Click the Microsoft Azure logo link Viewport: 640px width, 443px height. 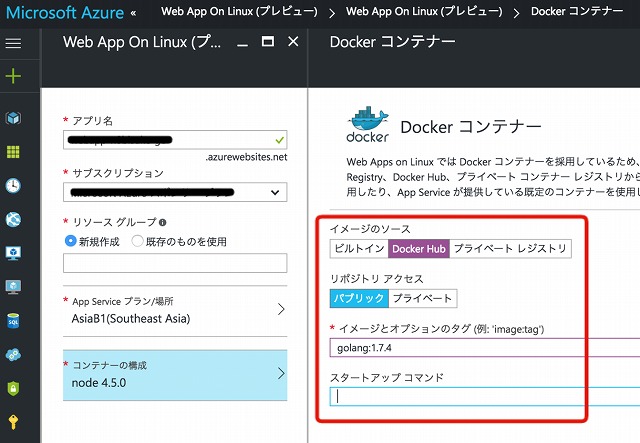[65, 13]
